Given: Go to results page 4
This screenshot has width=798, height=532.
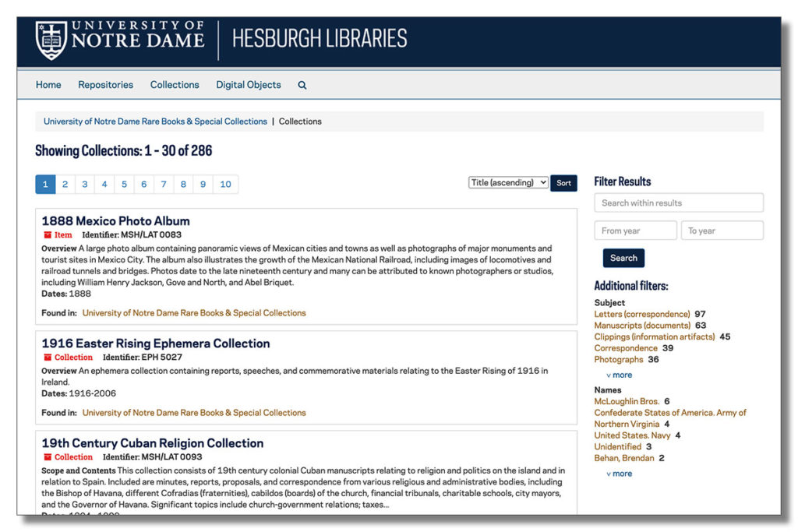Looking at the screenshot, I should pos(104,184).
